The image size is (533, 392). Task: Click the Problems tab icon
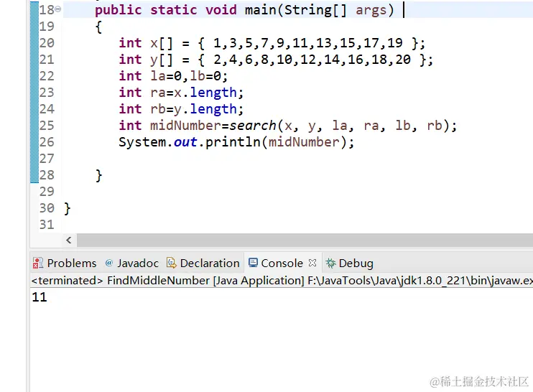tap(38, 263)
